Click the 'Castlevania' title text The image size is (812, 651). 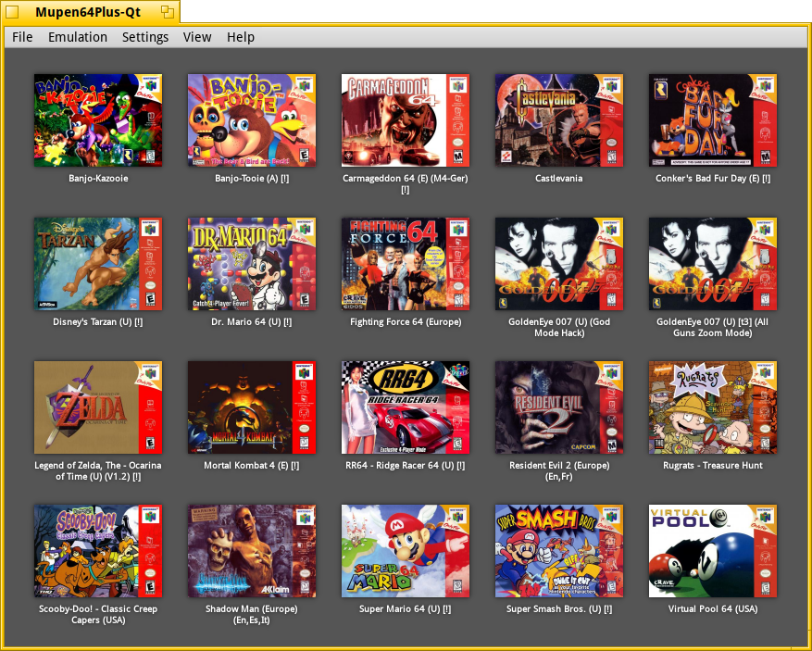coord(559,178)
